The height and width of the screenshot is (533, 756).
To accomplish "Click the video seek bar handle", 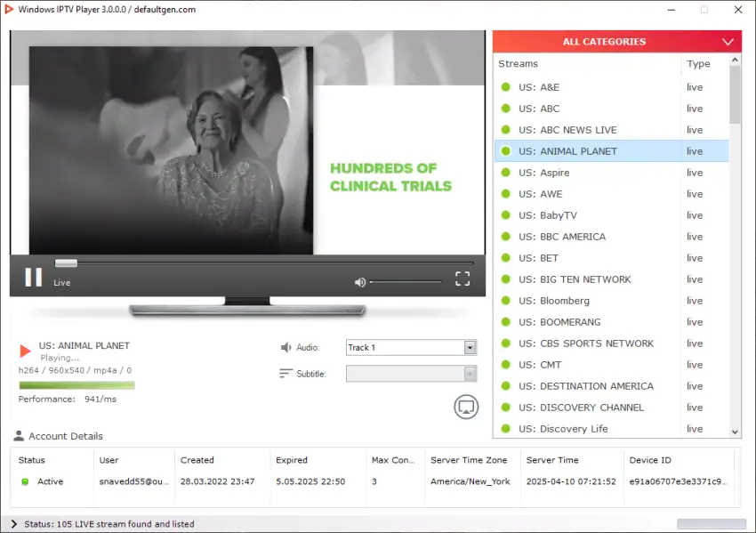I will pos(66,262).
